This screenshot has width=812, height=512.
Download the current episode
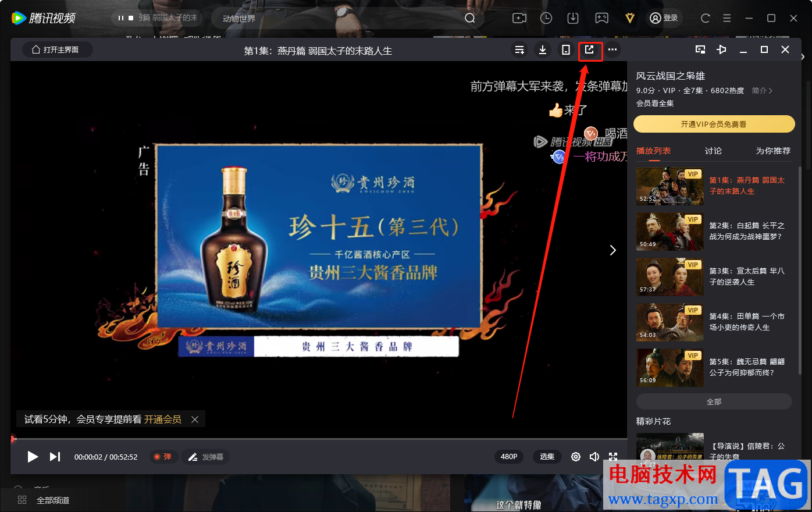(543, 50)
